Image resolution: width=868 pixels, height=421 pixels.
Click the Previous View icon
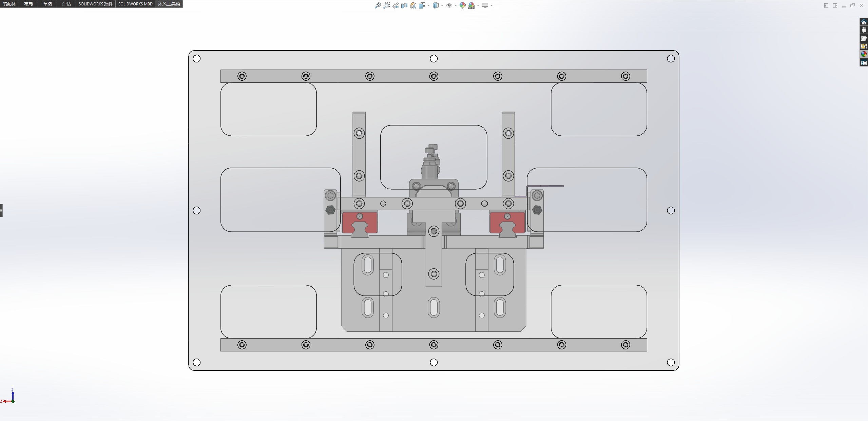(396, 5)
